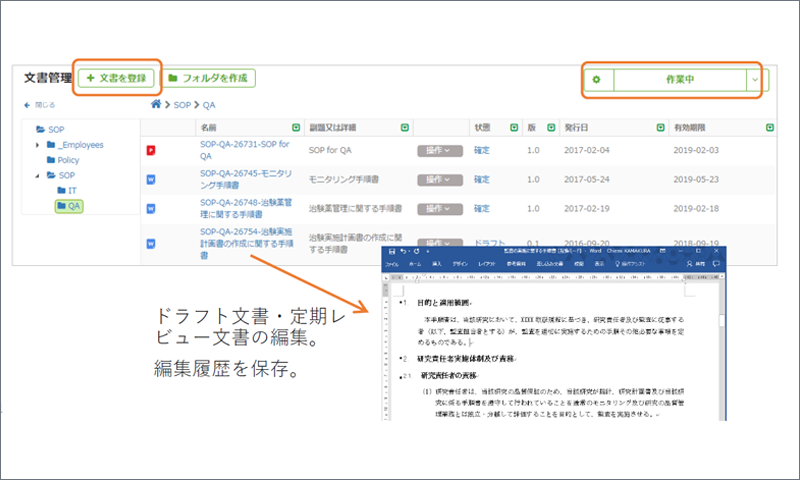
Task: Click date 2017-02-04 cell
Action: tap(587, 150)
